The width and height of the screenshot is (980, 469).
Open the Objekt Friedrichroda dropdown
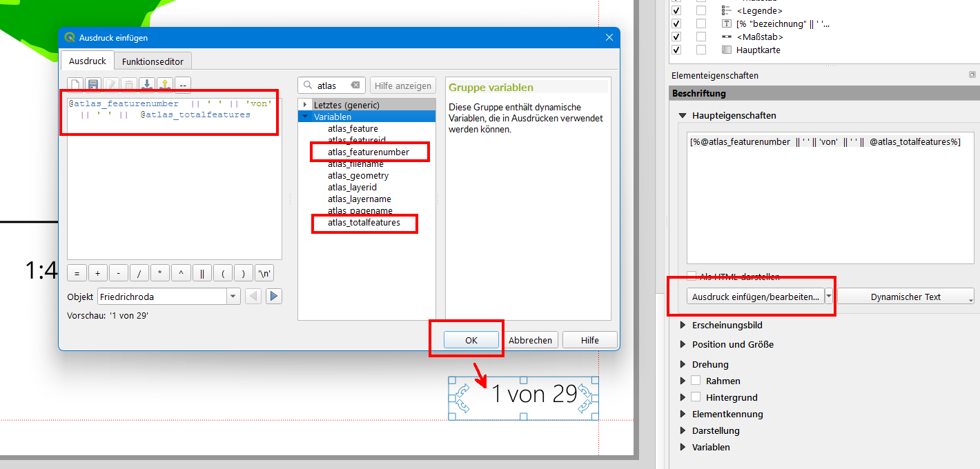[x=233, y=297]
